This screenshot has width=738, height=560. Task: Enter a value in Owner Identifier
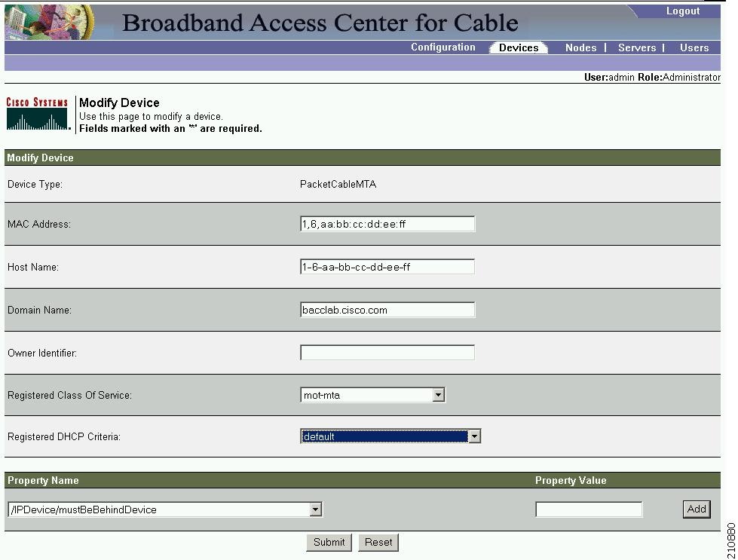pyautogui.click(x=387, y=352)
